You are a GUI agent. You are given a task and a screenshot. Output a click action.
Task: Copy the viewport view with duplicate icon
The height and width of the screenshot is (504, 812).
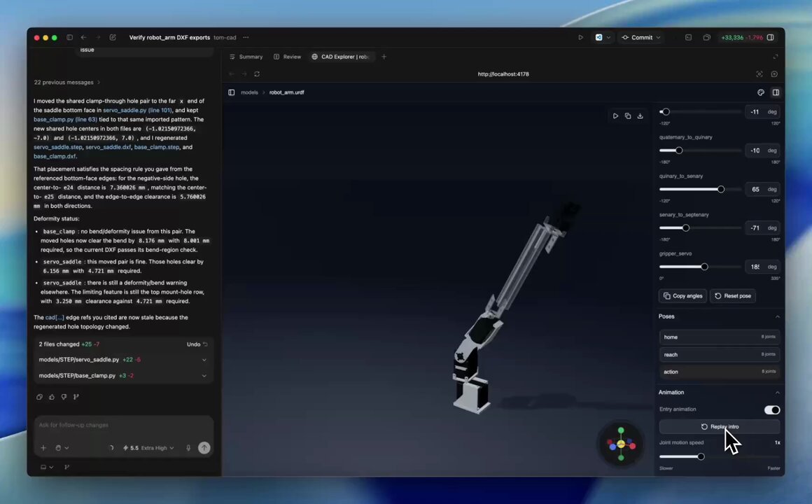click(x=628, y=116)
